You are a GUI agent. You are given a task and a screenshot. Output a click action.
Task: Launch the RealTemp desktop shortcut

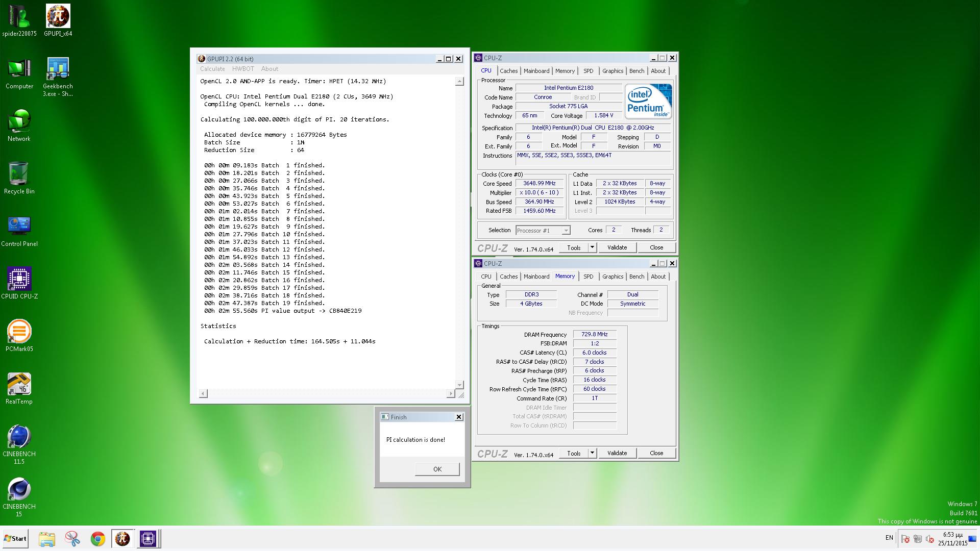pos(19,388)
